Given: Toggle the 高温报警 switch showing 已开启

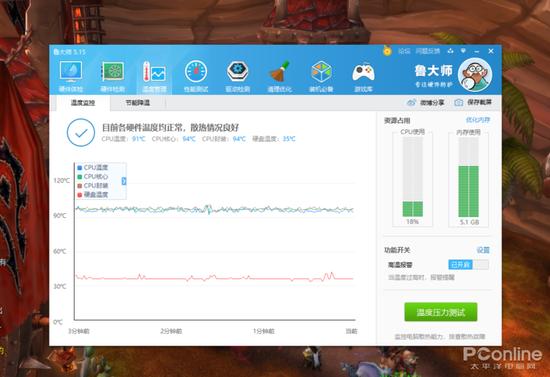Looking at the screenshot, I should 468,264.
